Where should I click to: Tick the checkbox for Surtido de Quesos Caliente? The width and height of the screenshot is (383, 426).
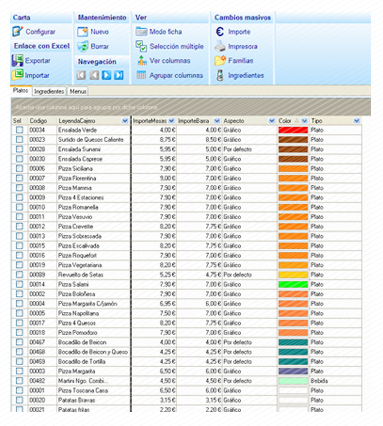coord(19,140)
